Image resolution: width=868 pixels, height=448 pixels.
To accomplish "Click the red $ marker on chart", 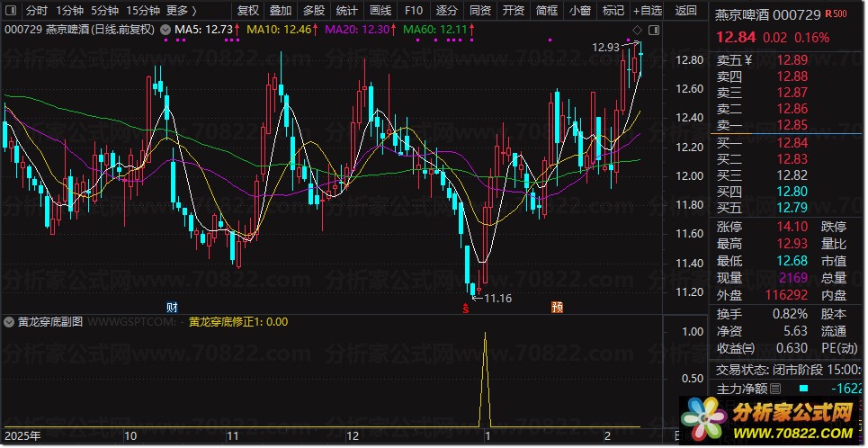I will 466,308.
